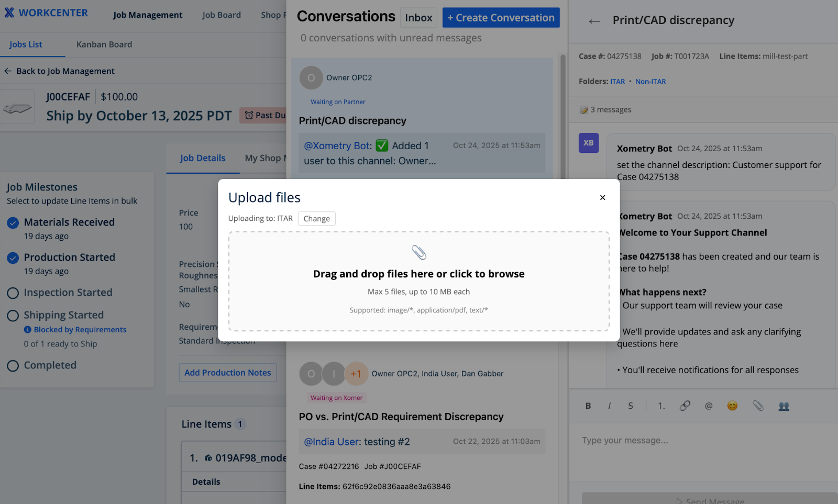
Task: Insert link using the chain icon
Action: (x=685, y=406)
